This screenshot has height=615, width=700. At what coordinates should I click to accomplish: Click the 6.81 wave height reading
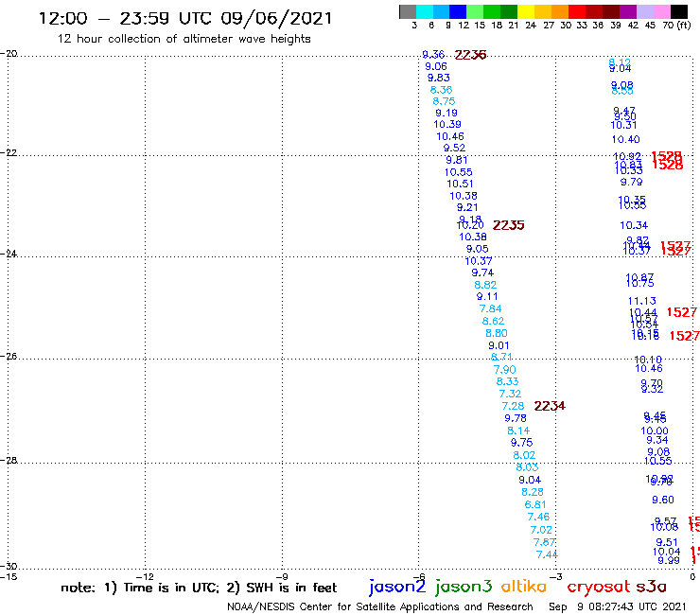pyautogui.click(x=535, y=504)
